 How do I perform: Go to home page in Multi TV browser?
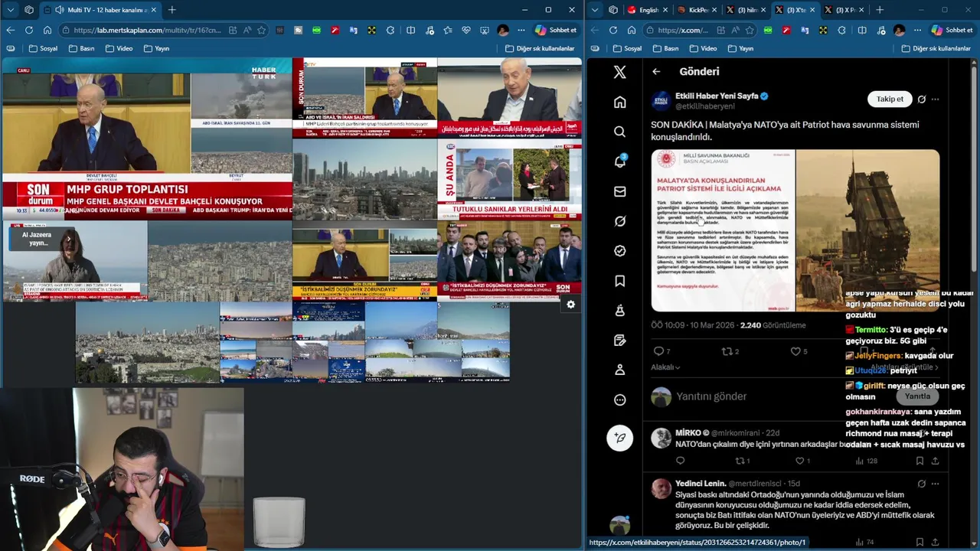(47, 30)
